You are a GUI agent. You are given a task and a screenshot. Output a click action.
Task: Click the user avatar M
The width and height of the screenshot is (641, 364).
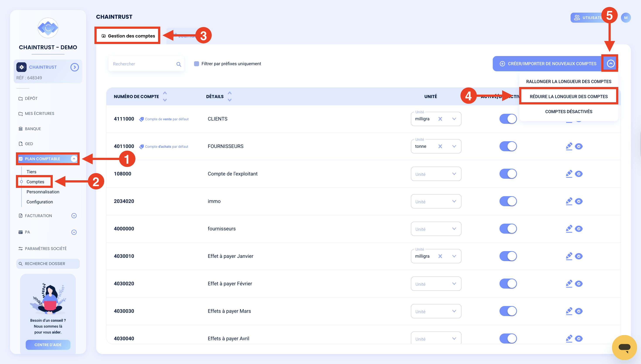(626, 17)
